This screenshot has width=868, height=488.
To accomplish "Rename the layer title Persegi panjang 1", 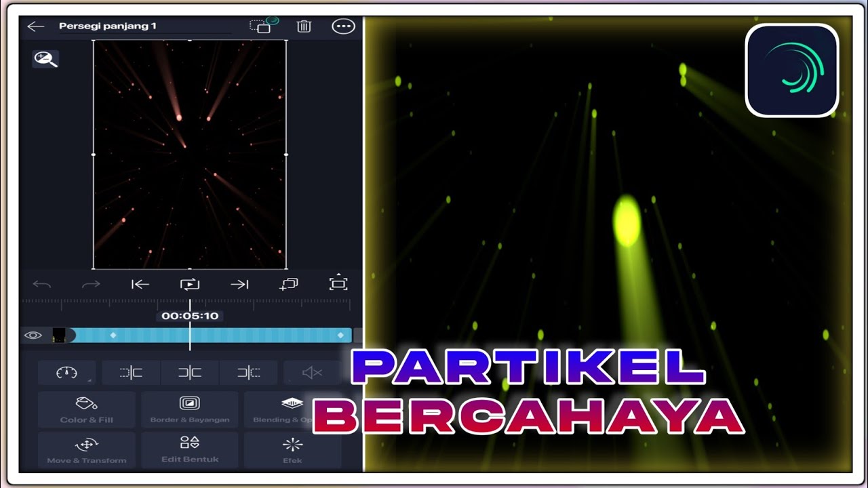I will pos(108,26).
